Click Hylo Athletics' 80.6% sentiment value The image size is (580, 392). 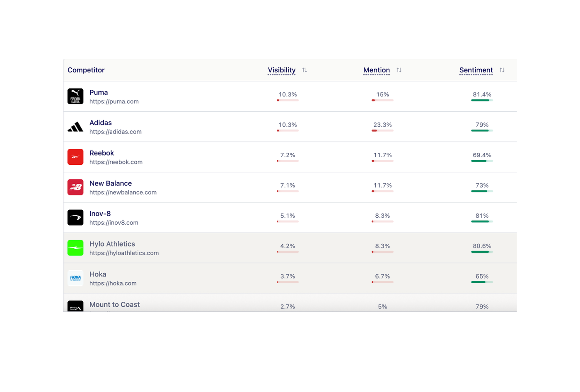coord(482,246)
